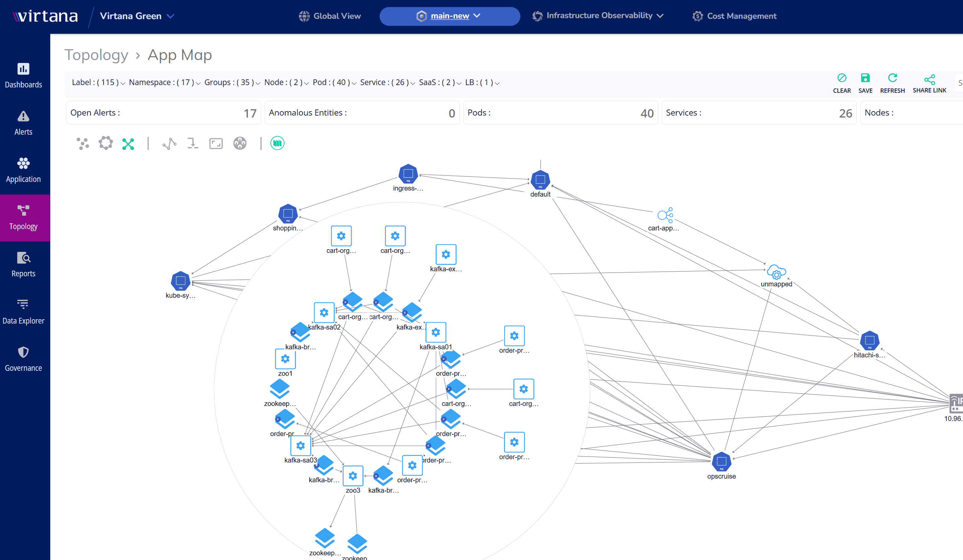Image resolution: width=963 pixels, height=560 pixels.
Task: Expand the Groups (35) filter dropdown
Action: [232, 82]
